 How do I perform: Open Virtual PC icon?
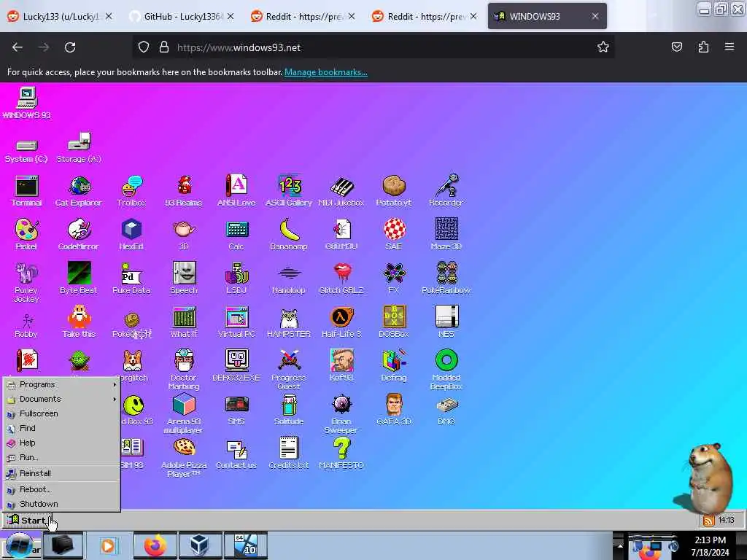point(236,322)
